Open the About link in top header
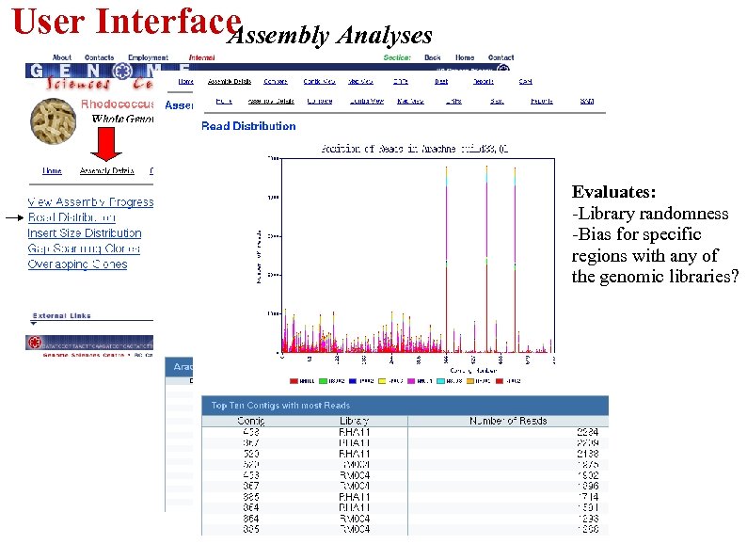Viewport: 747px width, 560px height. click(62, 57)
